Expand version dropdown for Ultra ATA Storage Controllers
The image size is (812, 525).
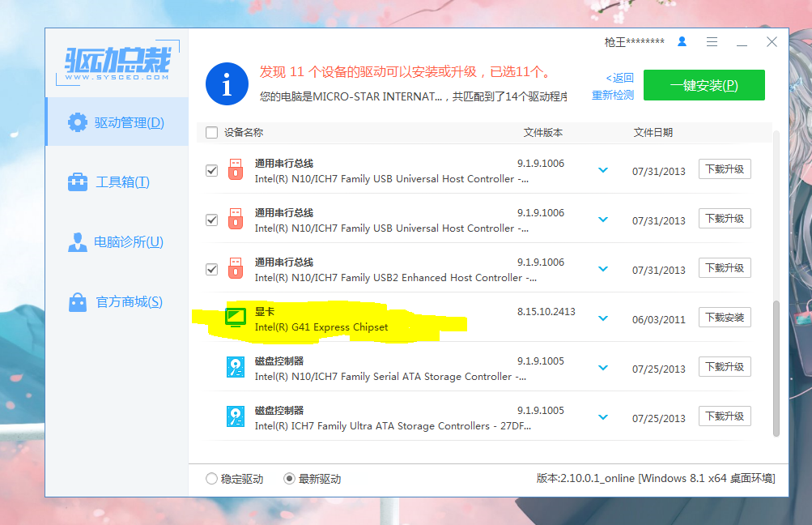(x=603, y=417)
